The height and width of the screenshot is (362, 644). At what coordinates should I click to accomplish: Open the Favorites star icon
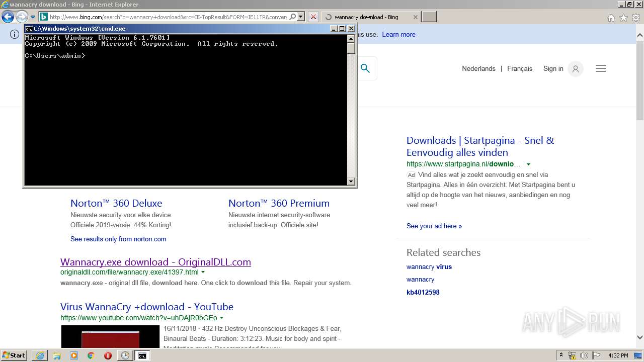click(623, 18)
